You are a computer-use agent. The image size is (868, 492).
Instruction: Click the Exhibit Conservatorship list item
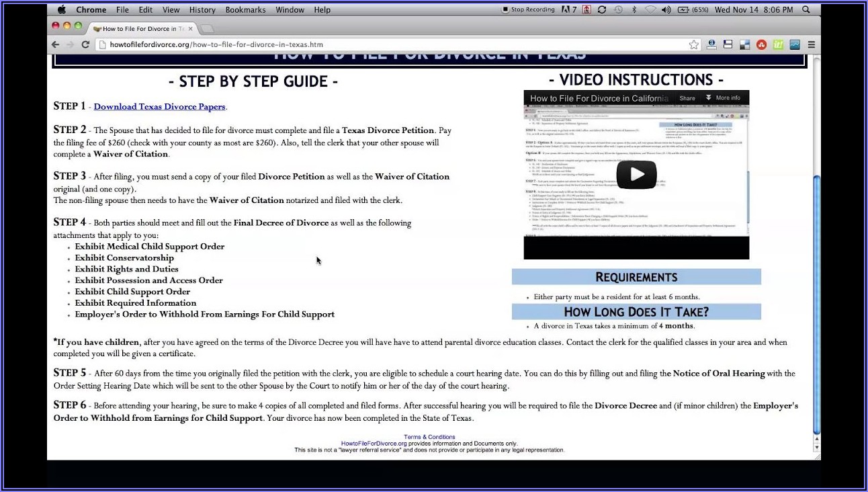click(x=124, y=258)
